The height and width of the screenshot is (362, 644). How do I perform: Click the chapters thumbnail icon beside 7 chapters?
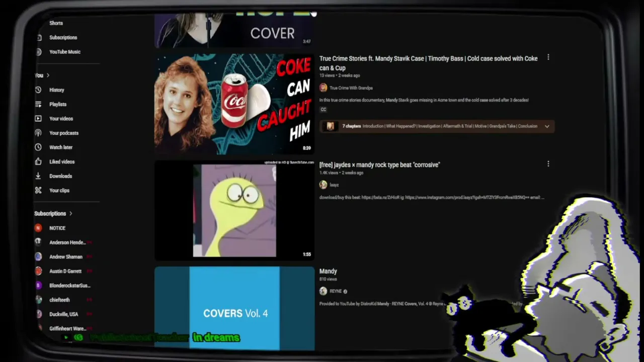(330, 126)
